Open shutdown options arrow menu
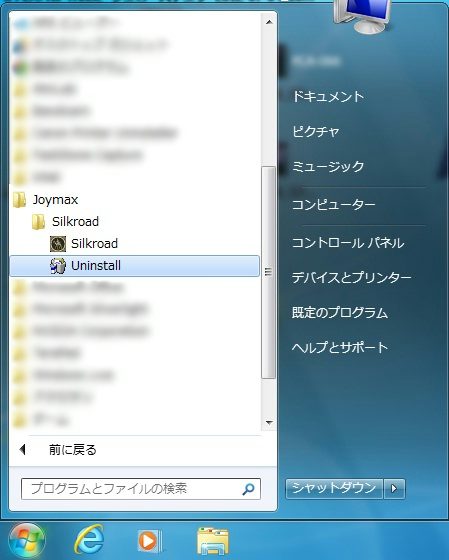Screen dimensions: 449x560 (x=394, y=488)
